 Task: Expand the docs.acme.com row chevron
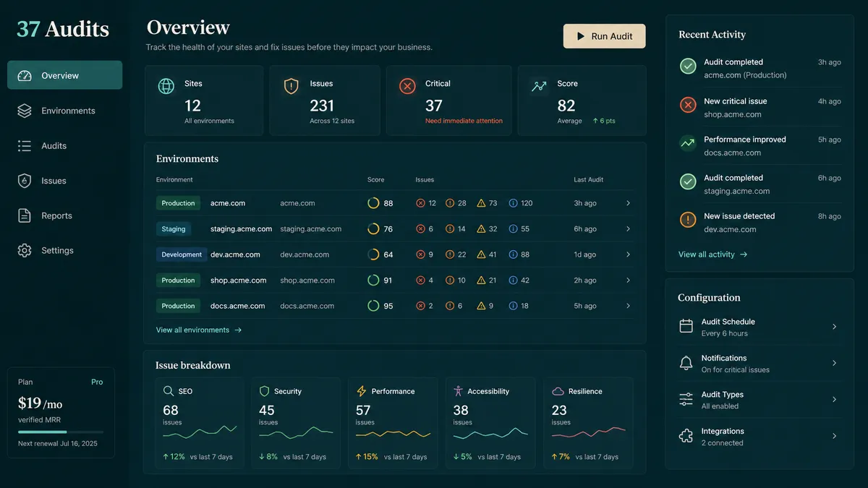click(628, 306)
